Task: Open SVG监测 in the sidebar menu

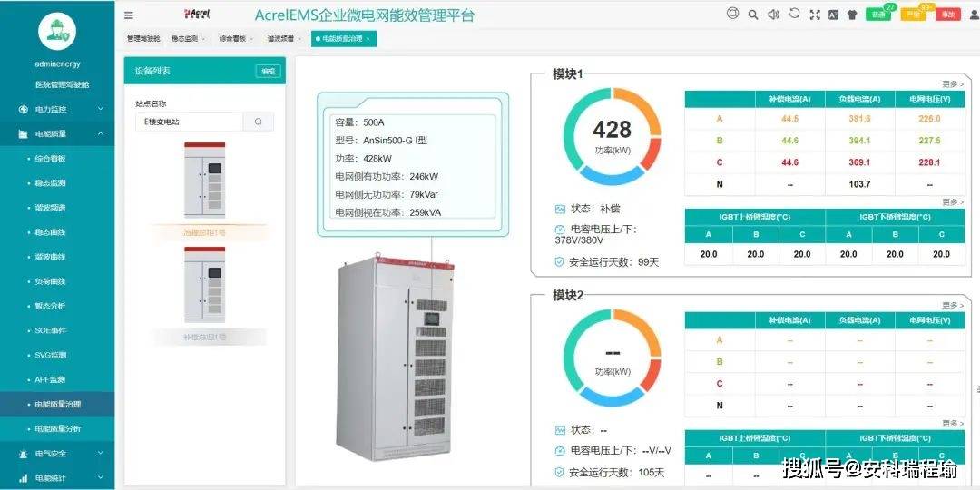Action: [x=51, y=355]
